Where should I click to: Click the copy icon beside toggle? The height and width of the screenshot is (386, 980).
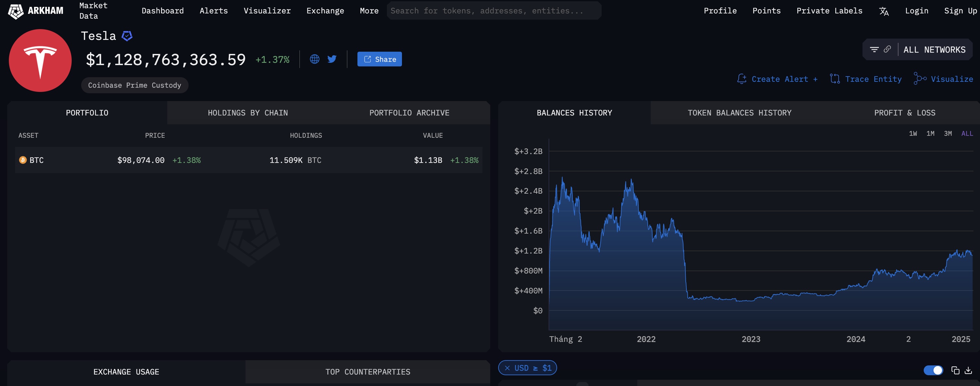[x=955, y=370]
